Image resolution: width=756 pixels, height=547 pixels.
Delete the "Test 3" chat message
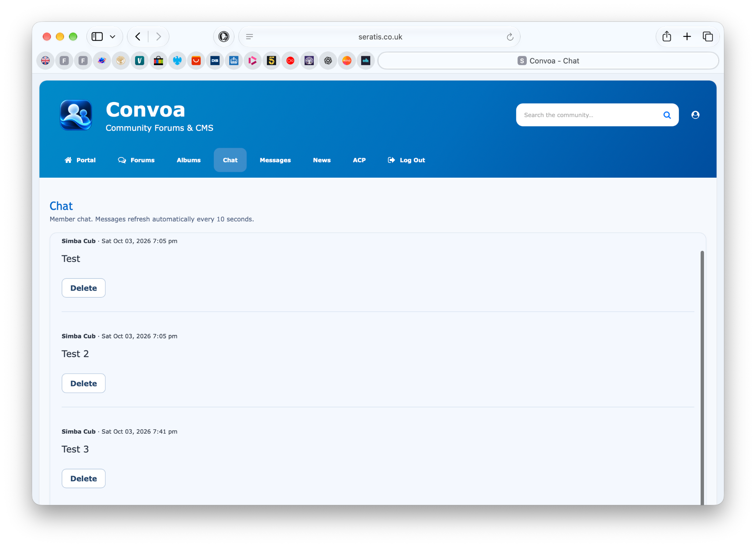point(83,478)
